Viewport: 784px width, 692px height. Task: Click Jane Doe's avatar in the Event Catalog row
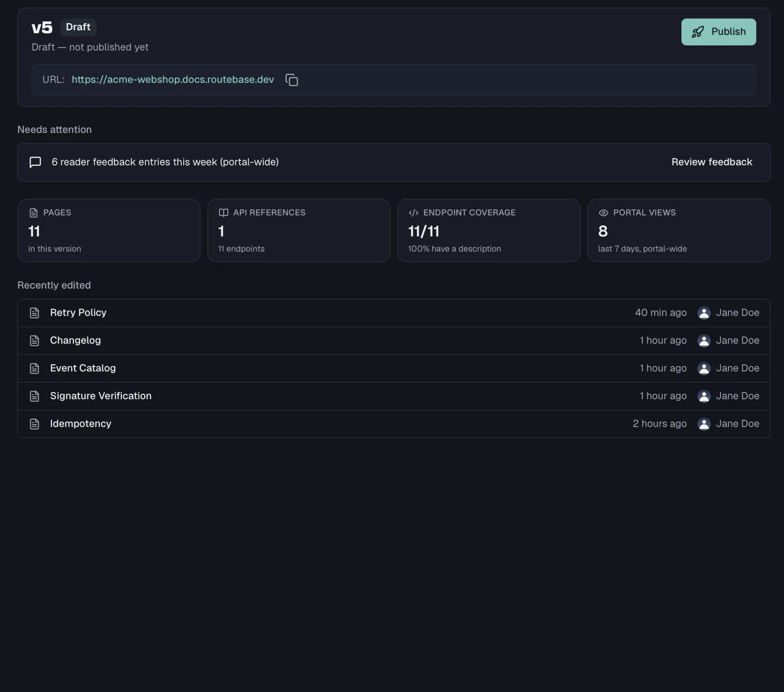704,368
